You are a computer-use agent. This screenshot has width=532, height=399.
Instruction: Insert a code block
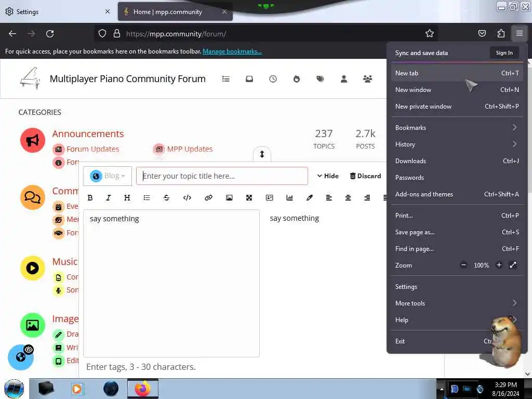tap(187, 198)
